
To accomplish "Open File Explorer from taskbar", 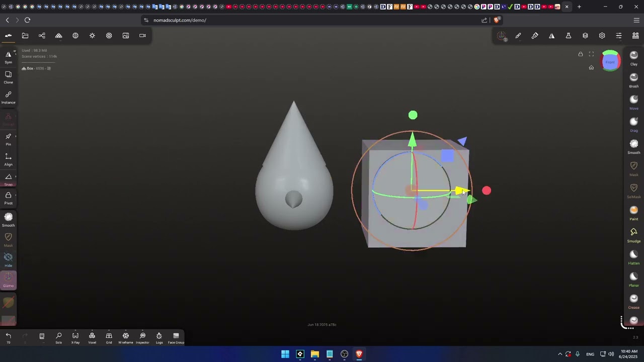I will tap(315, 354).
